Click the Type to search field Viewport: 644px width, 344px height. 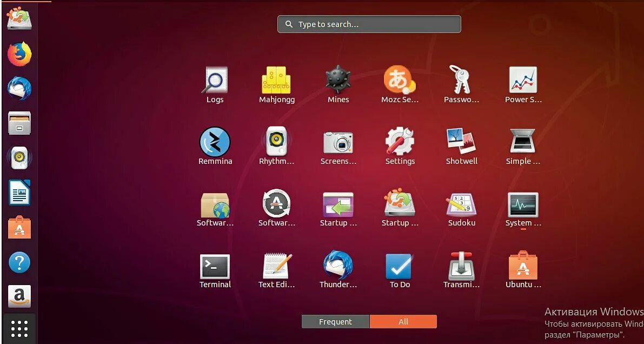[369, 24]
